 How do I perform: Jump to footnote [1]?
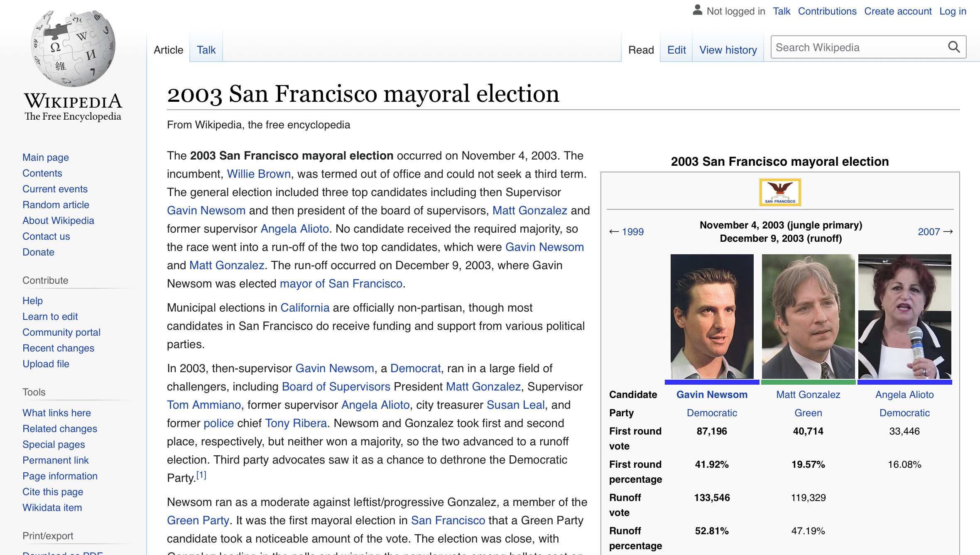(x=201, y=475)
